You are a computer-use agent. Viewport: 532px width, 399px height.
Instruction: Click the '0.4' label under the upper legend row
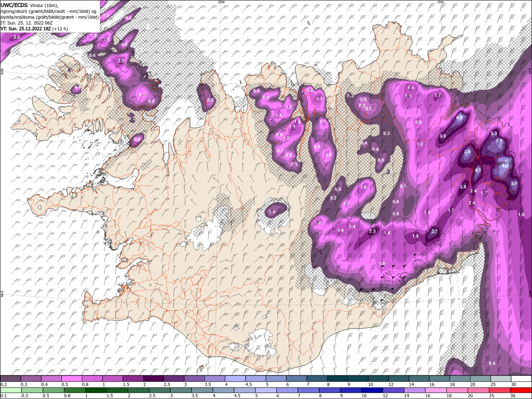click(44, 384)
